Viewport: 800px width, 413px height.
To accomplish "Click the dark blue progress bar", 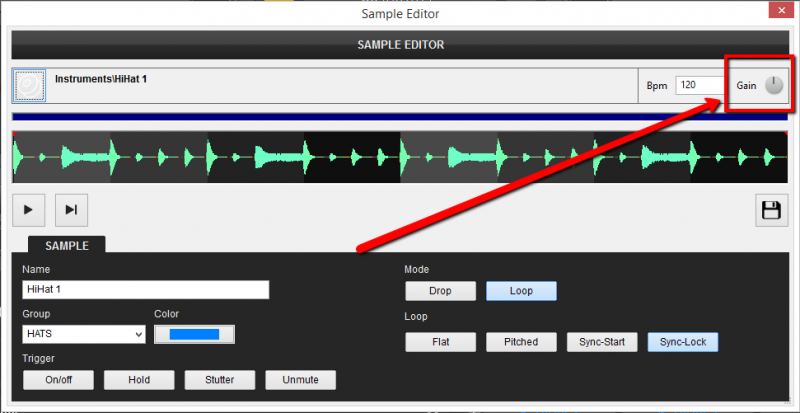I will [400, 116].
